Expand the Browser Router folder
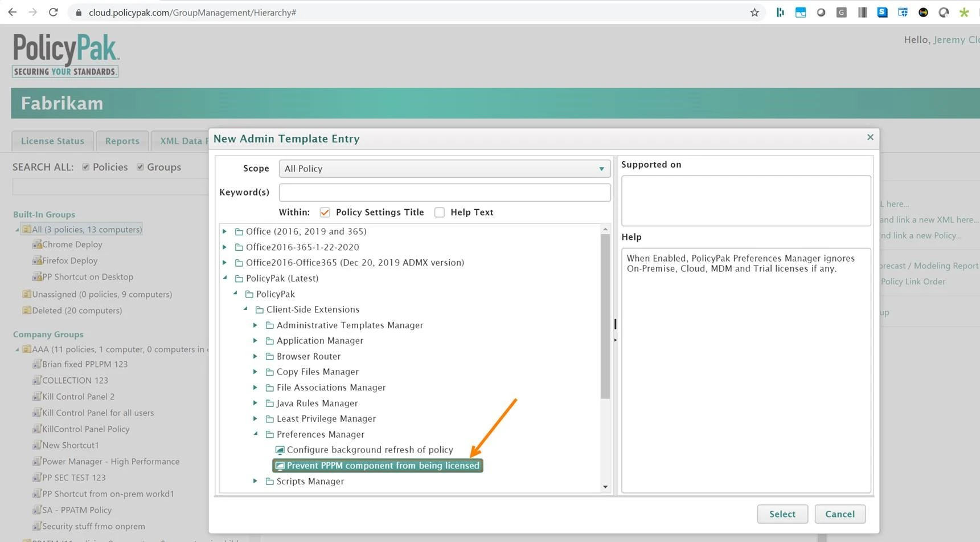 click(x=255, y=356)
